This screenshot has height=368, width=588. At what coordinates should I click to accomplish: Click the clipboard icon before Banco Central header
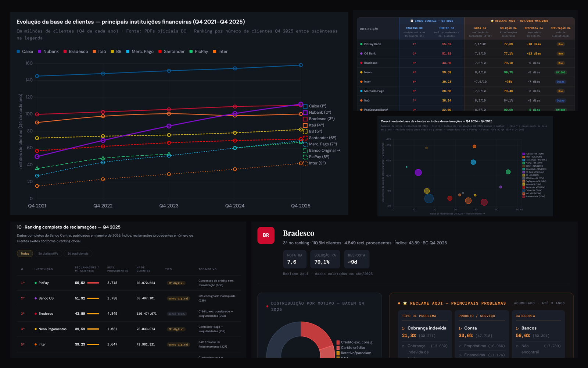point(412,21)
